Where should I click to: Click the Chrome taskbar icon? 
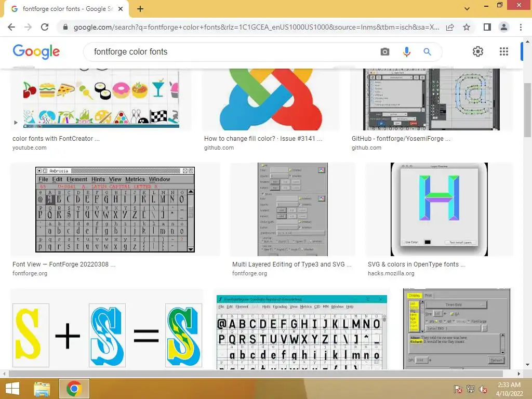[x=74, y=389]
